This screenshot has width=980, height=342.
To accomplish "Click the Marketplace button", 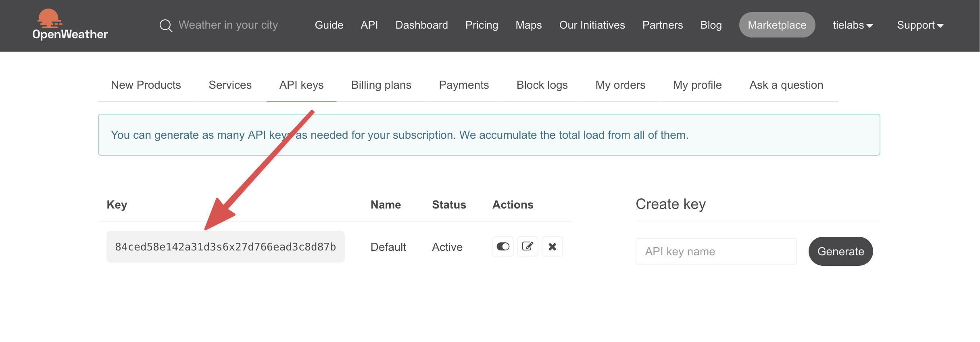I will [777, 25].
